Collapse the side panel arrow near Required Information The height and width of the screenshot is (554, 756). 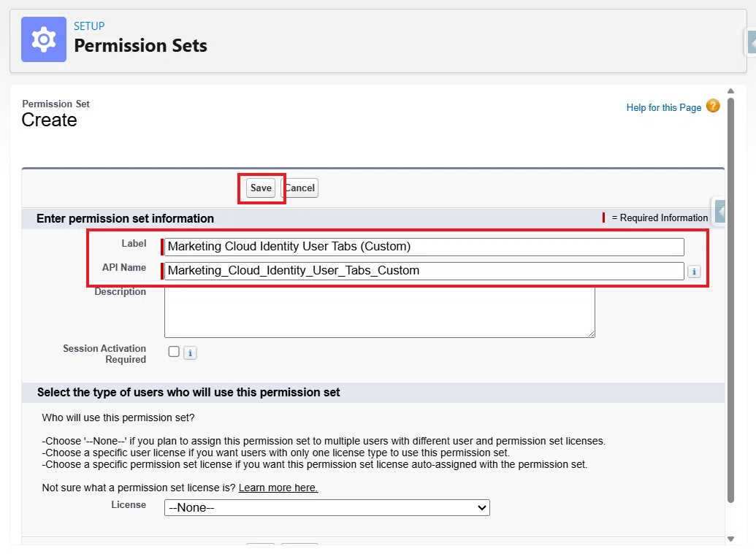coord(719,212)
